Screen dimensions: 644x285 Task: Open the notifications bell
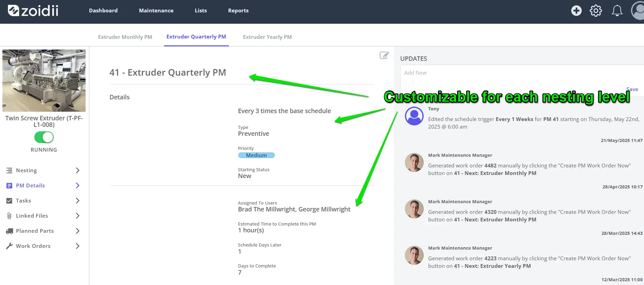coord(617,11)
